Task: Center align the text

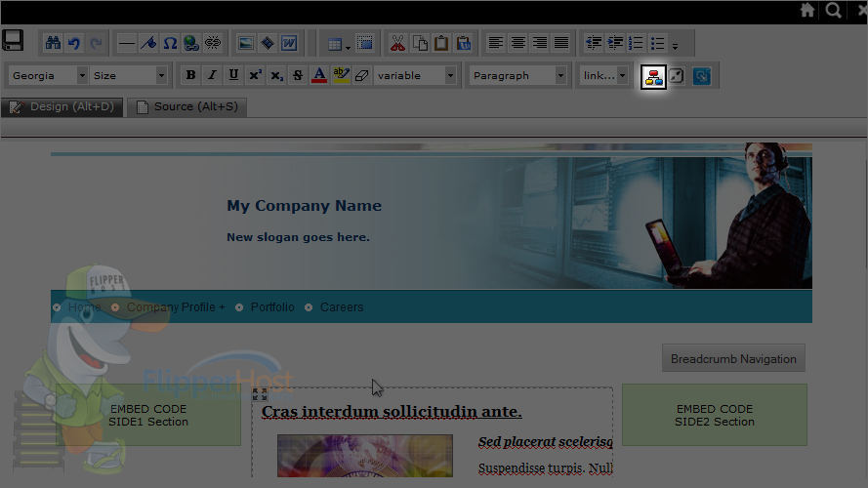Action: pyautogui.click(x=517, y=43)
